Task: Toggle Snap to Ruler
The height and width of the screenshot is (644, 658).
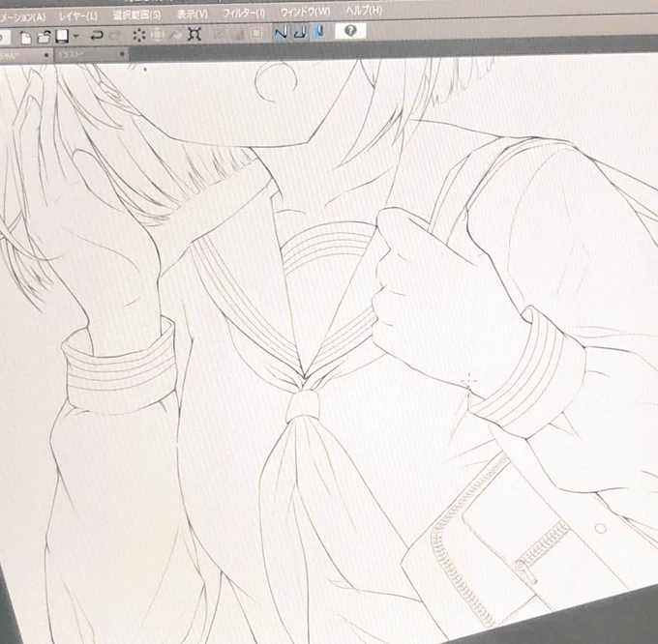Action: [281, 32]
